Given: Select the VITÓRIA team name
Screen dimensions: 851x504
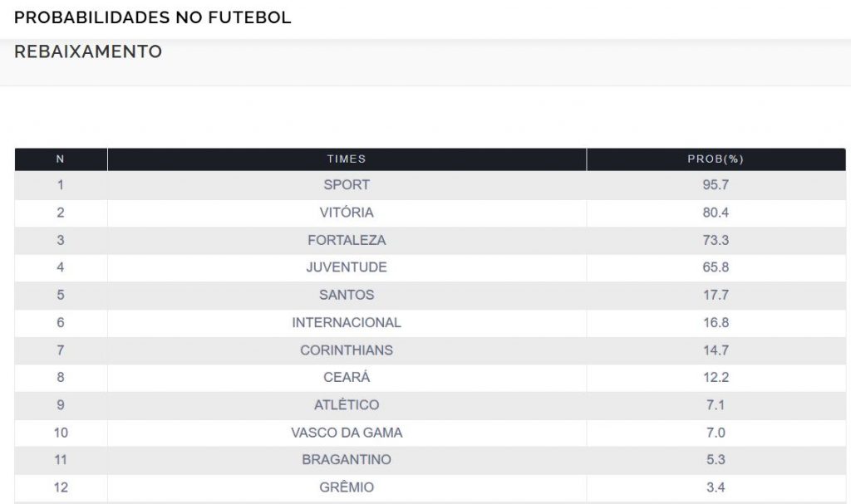Looking at the screenshot, I should 347,213.
